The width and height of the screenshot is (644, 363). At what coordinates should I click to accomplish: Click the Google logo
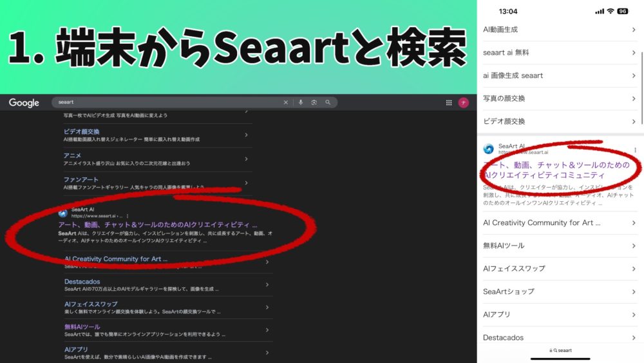click(24, 103)
